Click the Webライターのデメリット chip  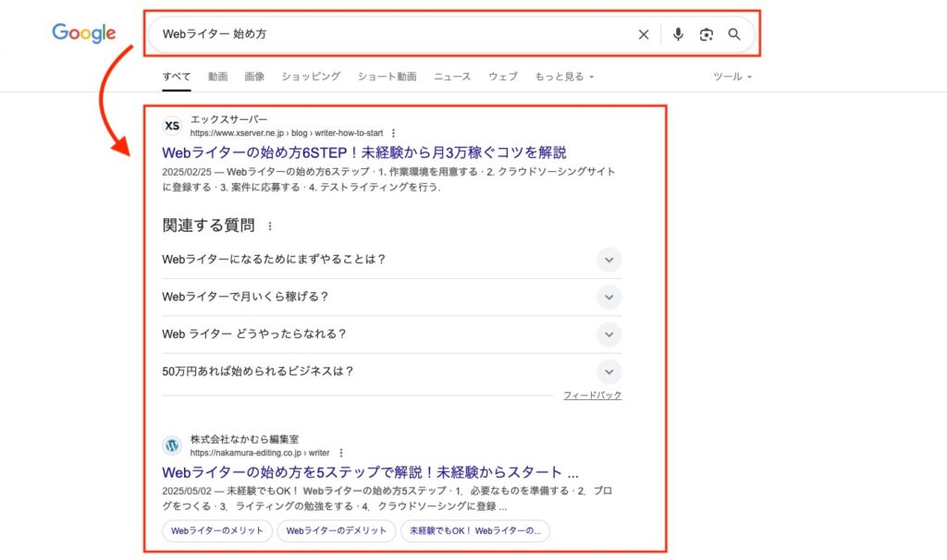pos(337,531)
